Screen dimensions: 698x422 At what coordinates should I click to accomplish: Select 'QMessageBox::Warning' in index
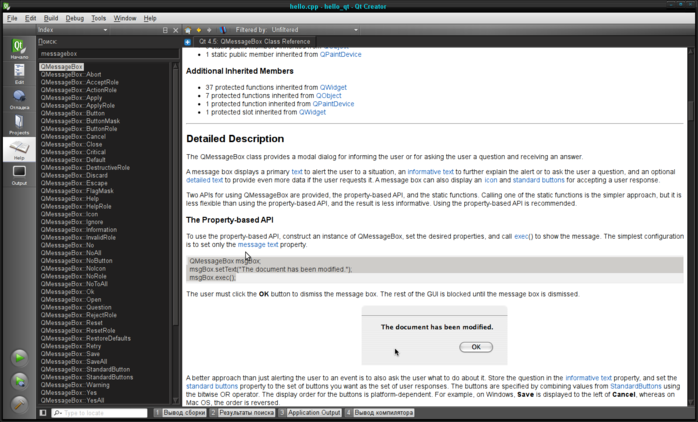point(75,385)
